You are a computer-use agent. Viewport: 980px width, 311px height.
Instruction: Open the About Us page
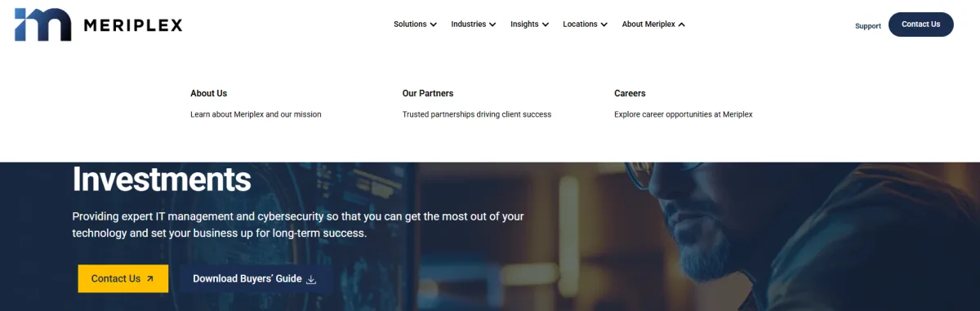click(x=209, y=93)
